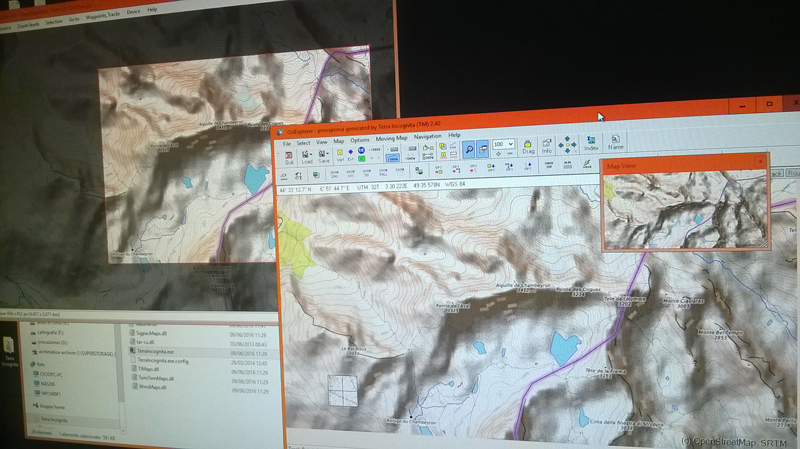Toggle the map view window icon beside magnifier
Image resolution: width=800 pixels, height=449 pixels.
tap(483, 149)
